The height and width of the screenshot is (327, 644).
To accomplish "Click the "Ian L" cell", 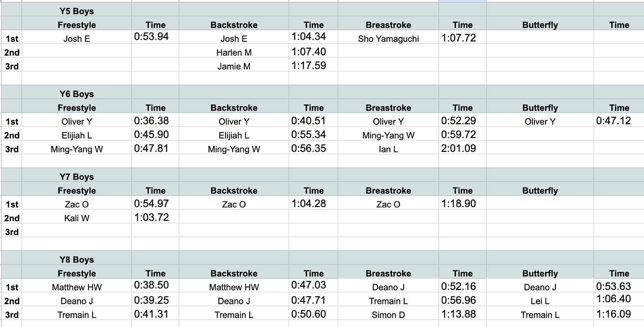I will [388, 149].
